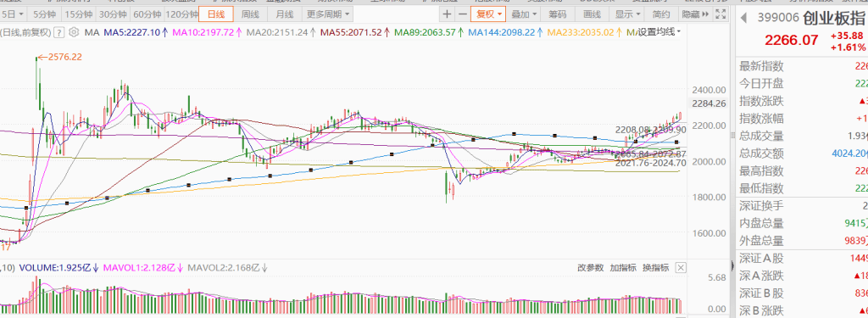Close the volume indicator panel
Viewport: 868px width, 318px height.
[x=681, y=268]
